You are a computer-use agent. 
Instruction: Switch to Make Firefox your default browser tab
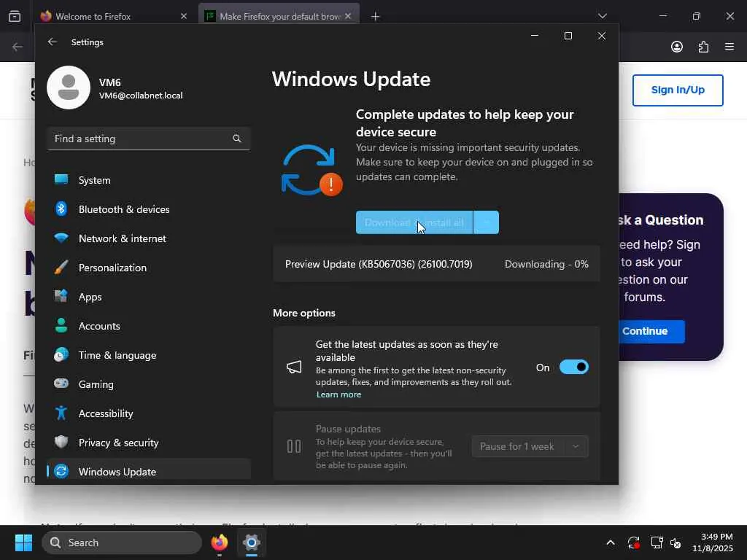(279, 17)
